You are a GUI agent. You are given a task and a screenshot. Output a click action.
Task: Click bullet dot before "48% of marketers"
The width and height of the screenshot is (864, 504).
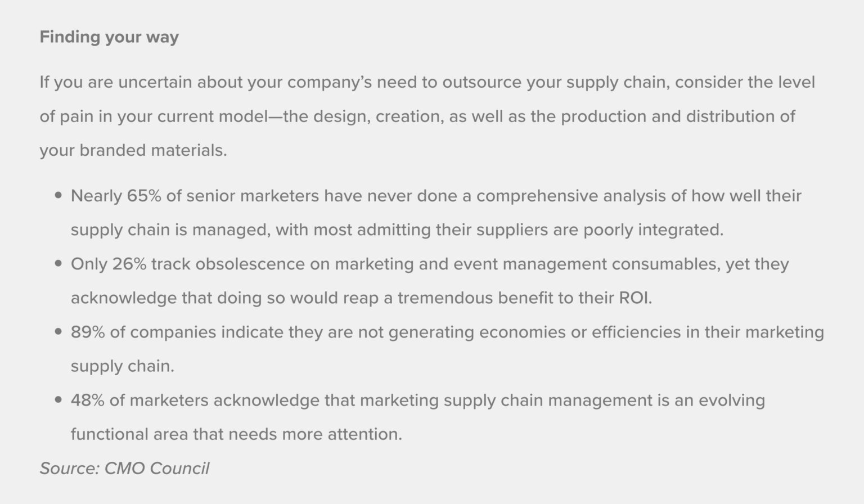[58, 400]
